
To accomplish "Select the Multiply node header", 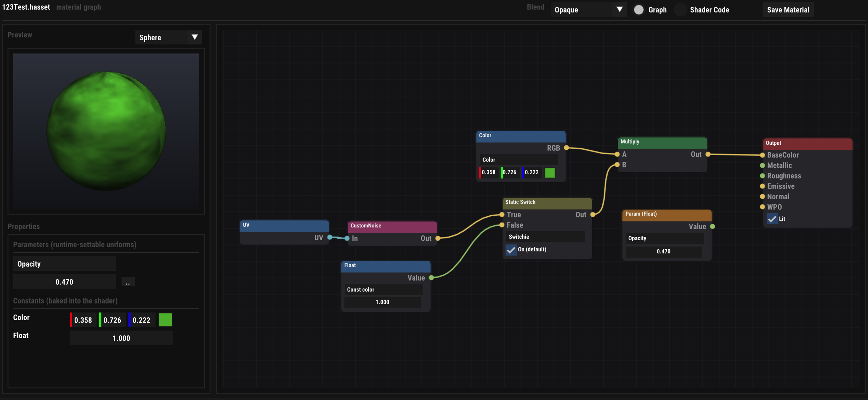I will 662,142.
